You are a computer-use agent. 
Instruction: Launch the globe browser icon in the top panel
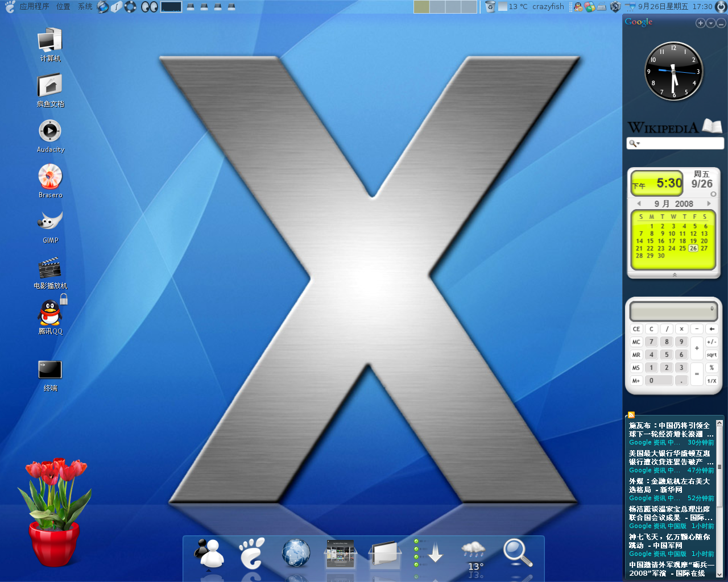[103, 7]
